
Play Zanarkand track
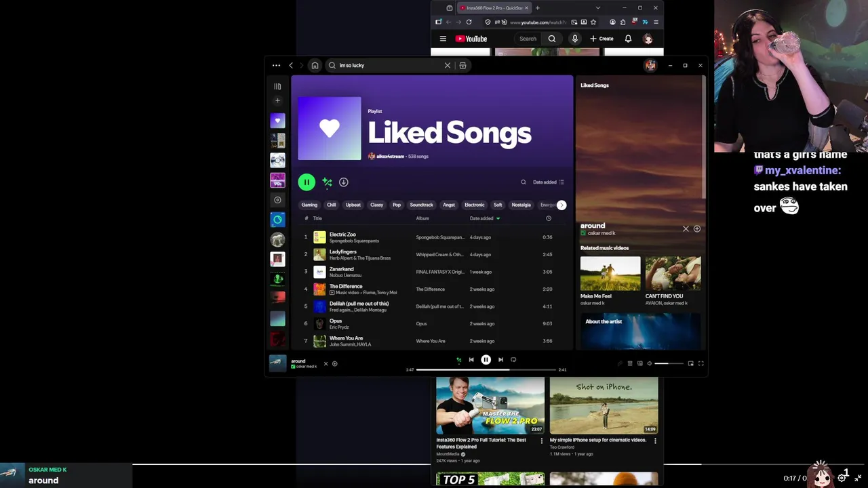click(432, 272)
